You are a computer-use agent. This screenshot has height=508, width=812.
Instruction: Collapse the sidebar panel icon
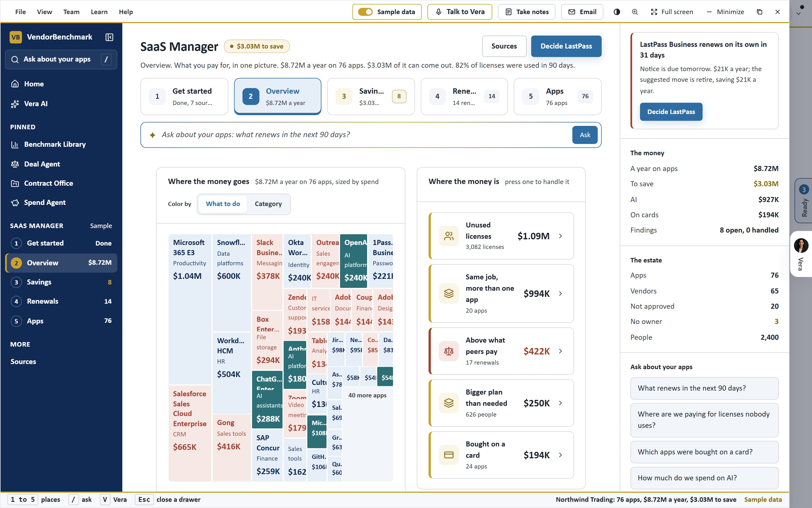(109, 37)
